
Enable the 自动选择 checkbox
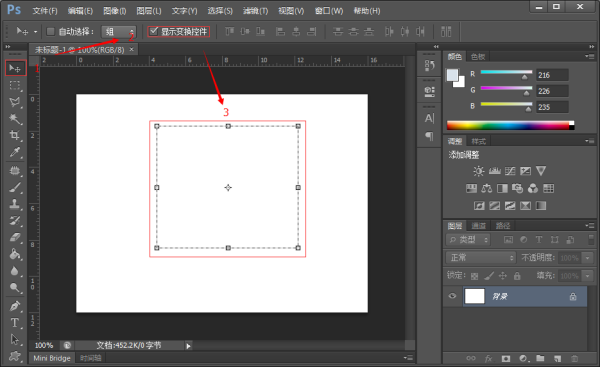50,31
